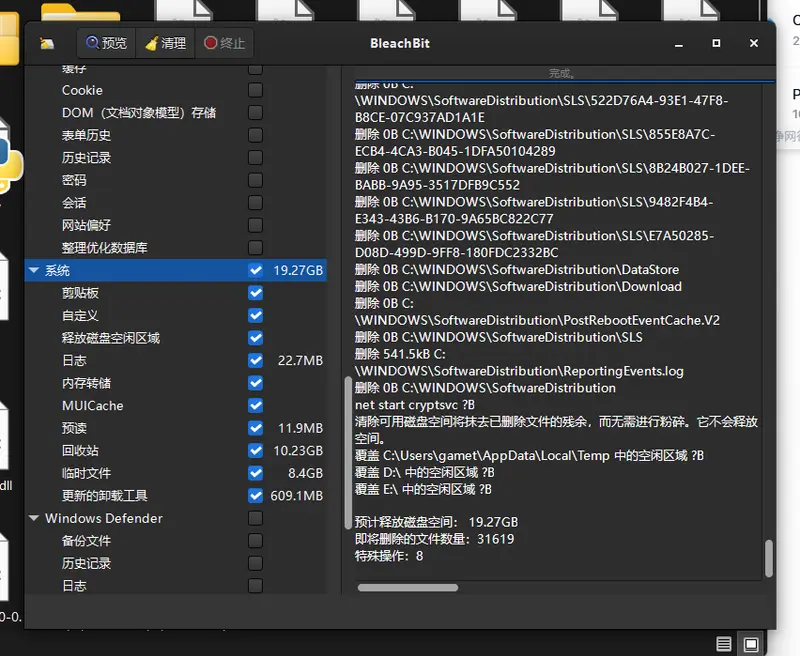The image size is (800, 656).
Task: Enable the 表单历史 checkbox
Action: pyautogui.click(x=256, y=135)
